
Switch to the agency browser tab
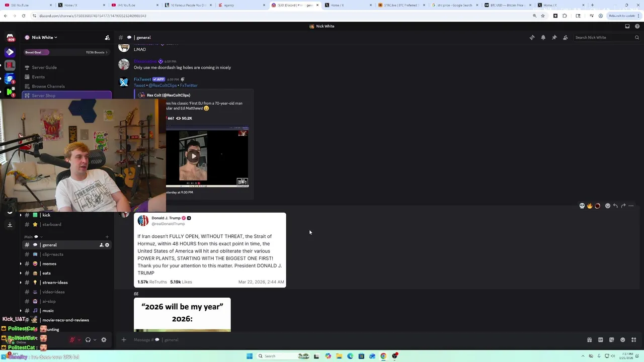tap(240, 5)
